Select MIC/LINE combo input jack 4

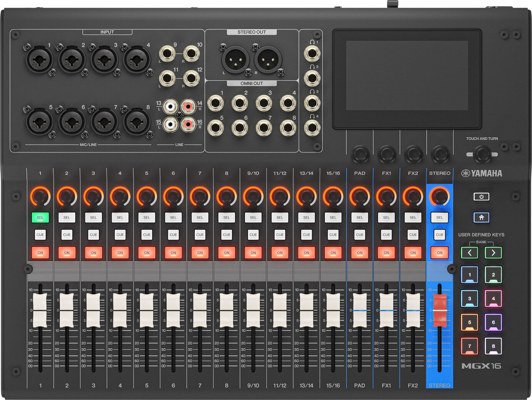(x=137, y=59)
